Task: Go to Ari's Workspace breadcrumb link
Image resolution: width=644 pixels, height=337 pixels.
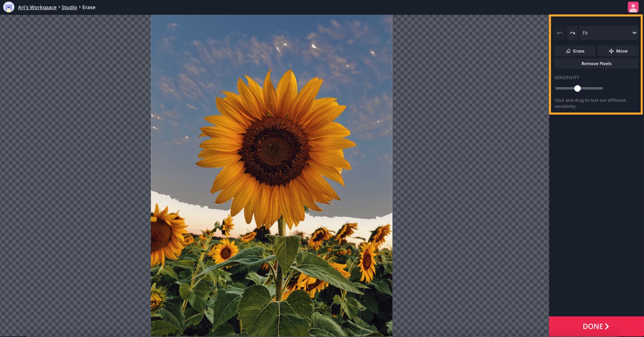Action: [37, 7]
